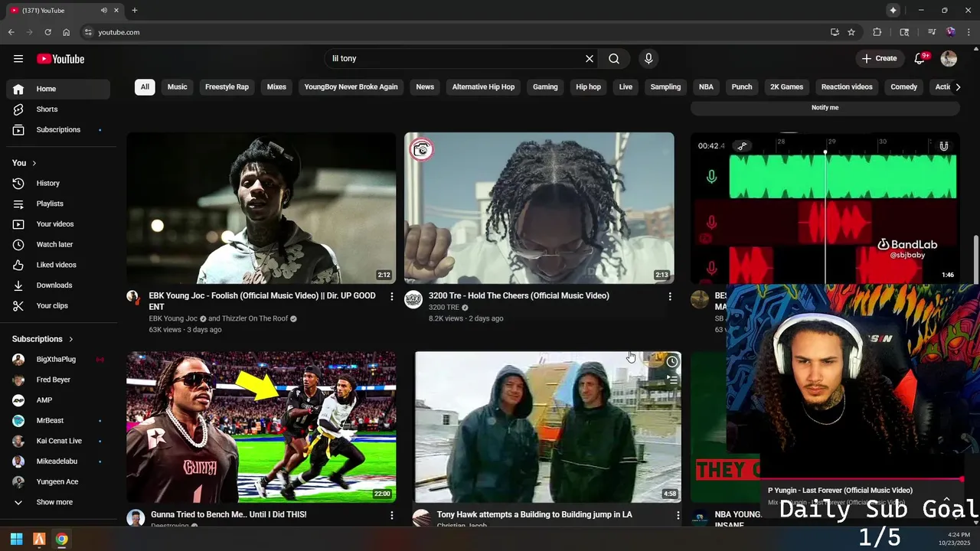The width and height of the screenshot is (980, 551).
Task: Open Shorts in the sidebar
Action: (58, 109)
